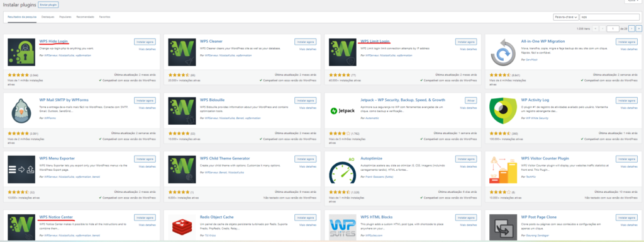Click the WPS HTML Blocks icon
Image resolution: width=644 pixels, height=242 pixels.
[x=343, y=228]
